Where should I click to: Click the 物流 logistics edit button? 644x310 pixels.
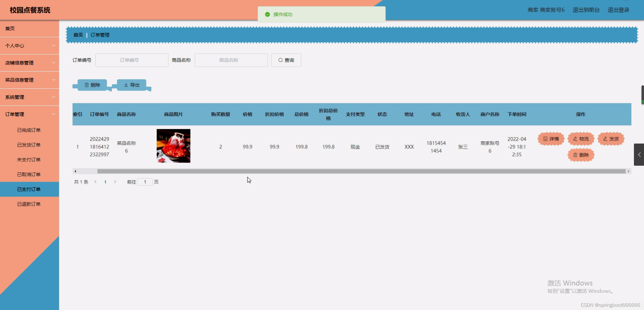point(581,139)
